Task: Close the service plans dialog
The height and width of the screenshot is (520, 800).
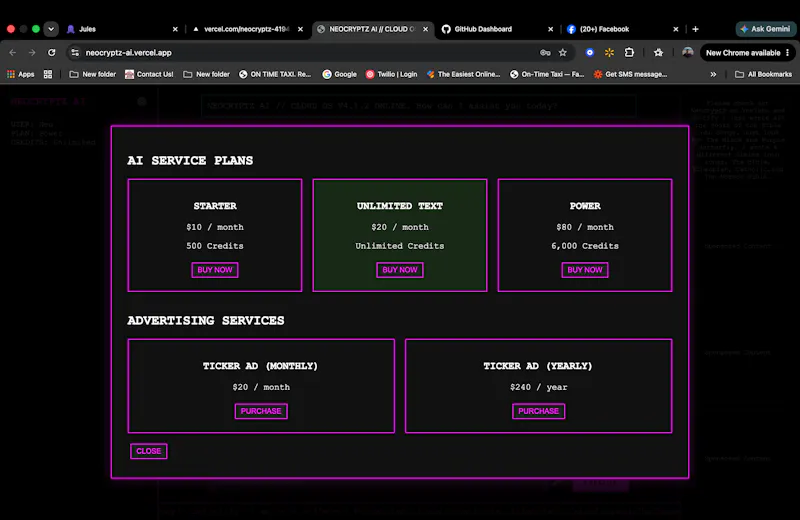Action: (x=148, y=451)
